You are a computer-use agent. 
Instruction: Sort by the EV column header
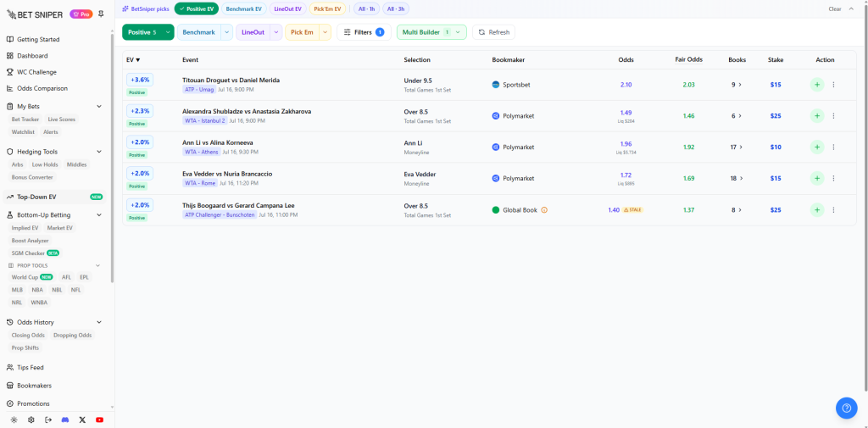133,60
